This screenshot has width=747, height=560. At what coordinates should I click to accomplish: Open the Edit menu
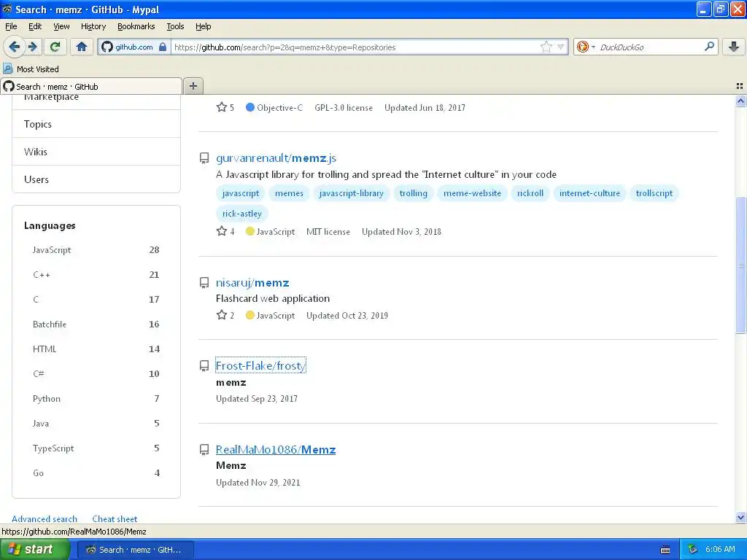coord(35,26)
